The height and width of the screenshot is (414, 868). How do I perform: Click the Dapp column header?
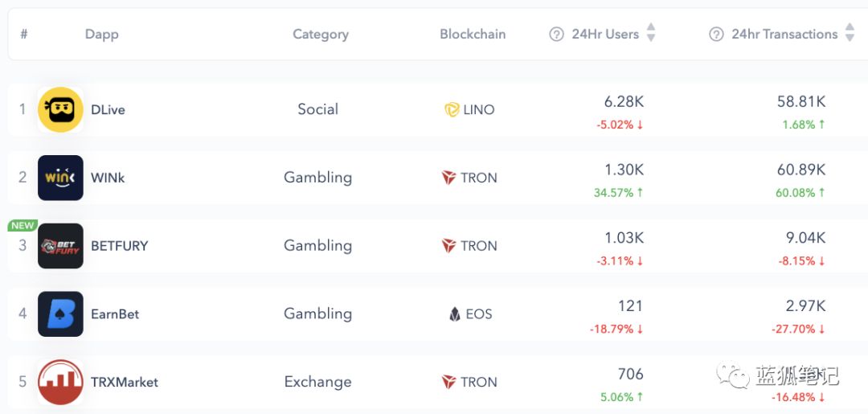(101, 34)
